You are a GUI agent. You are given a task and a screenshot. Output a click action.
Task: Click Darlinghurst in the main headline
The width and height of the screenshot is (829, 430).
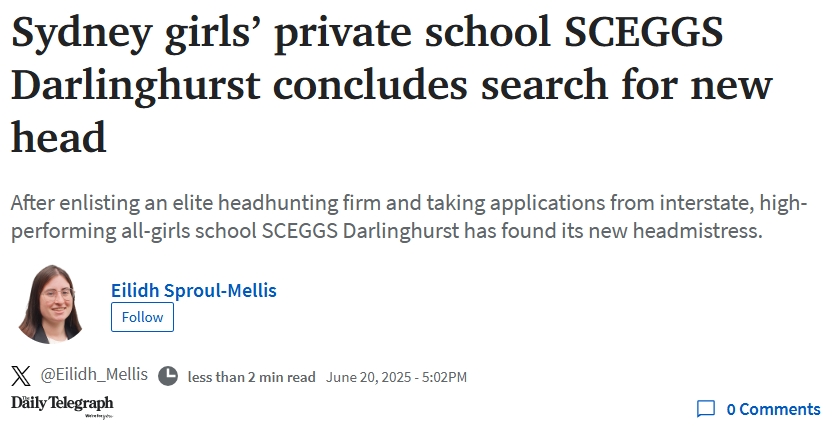(136, 86)
